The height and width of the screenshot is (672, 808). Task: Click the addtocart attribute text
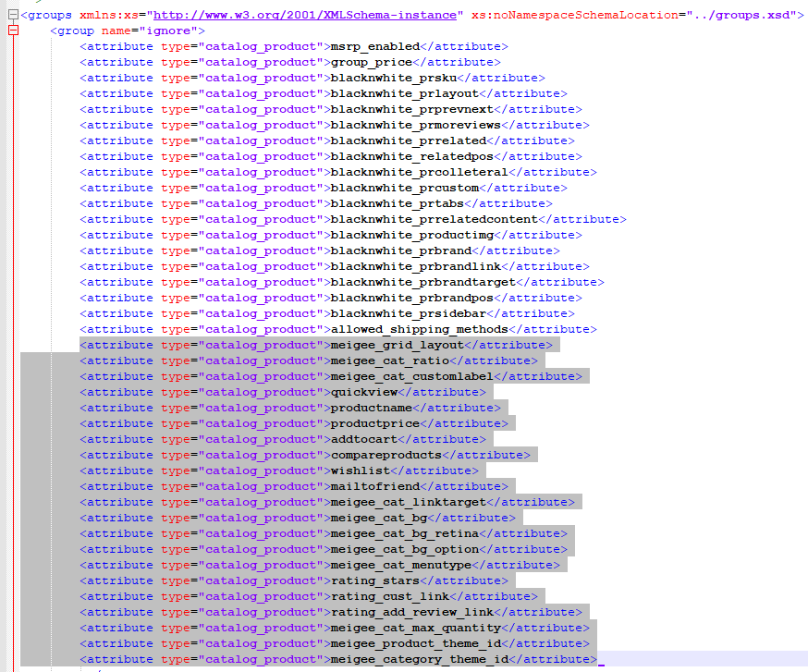[x=364, y=440]
